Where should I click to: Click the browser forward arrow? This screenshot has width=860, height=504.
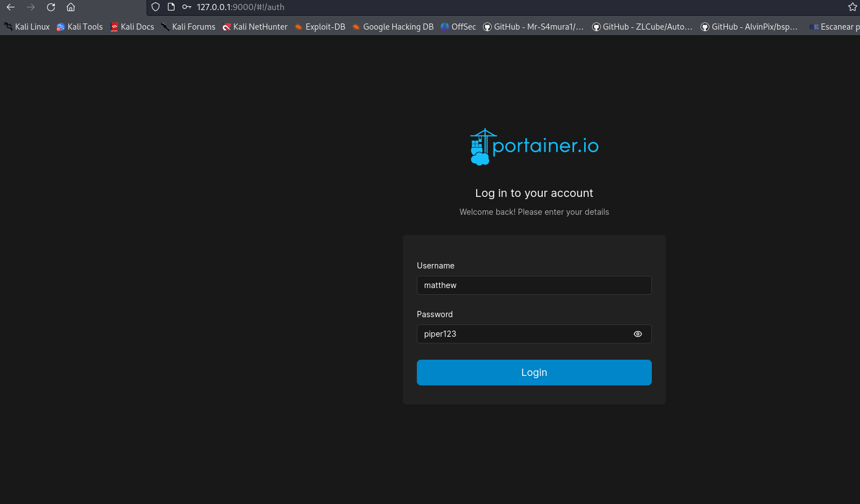(x=31, y=7)
